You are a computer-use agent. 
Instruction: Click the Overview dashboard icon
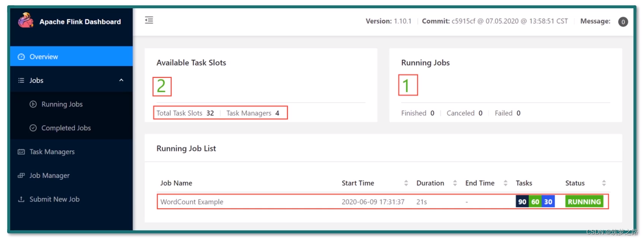click(x=21, y=57)
